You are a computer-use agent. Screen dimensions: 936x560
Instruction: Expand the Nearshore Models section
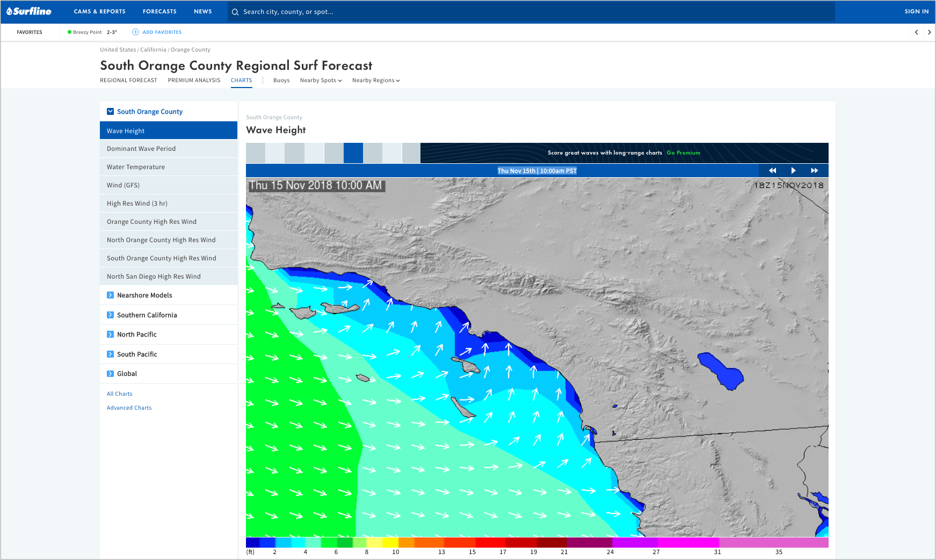[x=110, y=295]
